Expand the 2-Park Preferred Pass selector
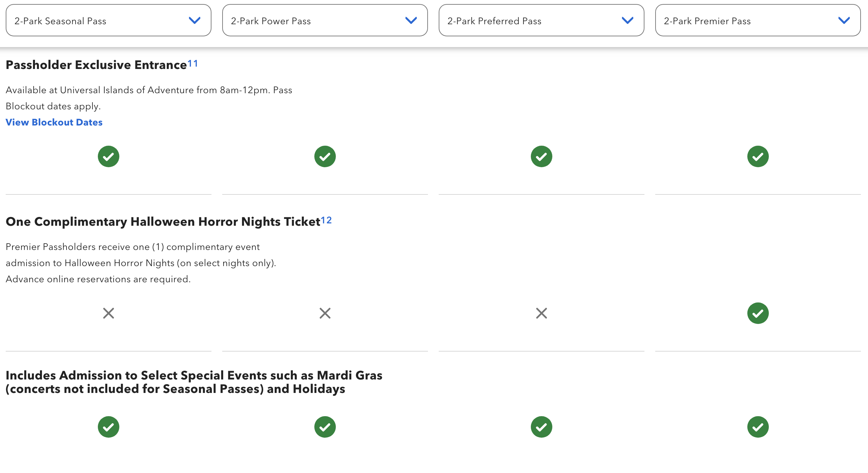The width and height of the screenshot is (868, 473). click(541, 21)
